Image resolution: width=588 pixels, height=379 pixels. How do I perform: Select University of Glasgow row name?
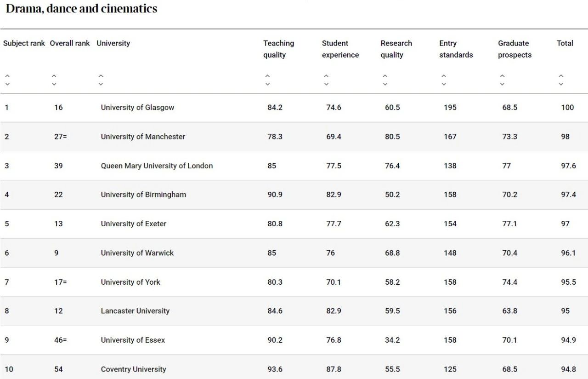pyautogui.click(x=137, y=108)
